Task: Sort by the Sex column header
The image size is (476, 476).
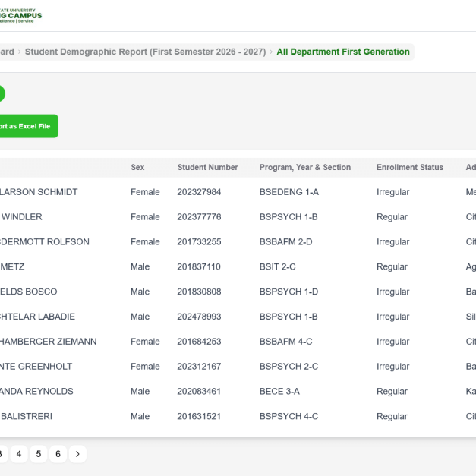Action: tap(137, 167)
